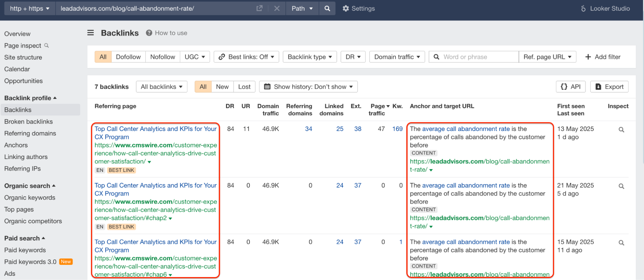Open Ref. page URL dropdown
Image resolution: width=644 pixels, height=280 pixels.
coord(547,57)
